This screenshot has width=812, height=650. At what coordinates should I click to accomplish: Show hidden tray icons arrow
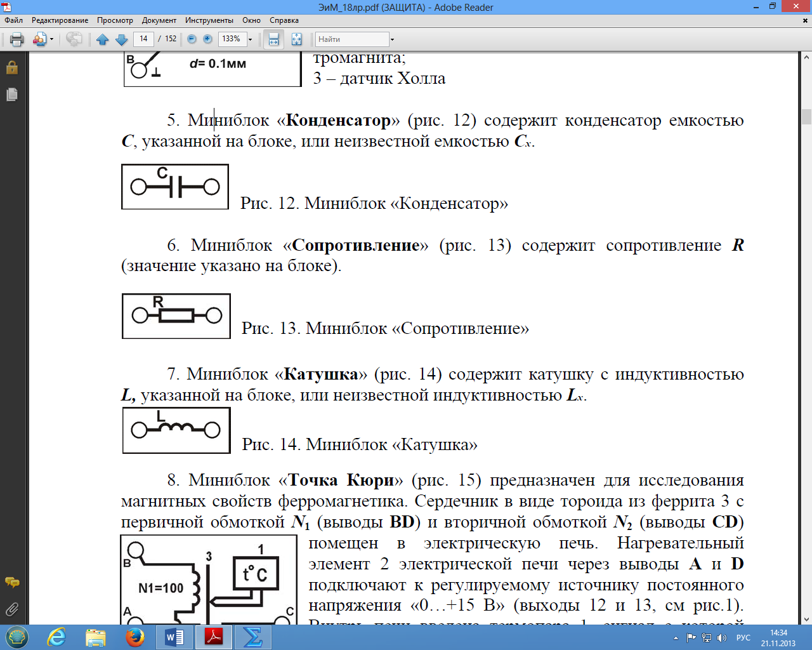[676, 638]
